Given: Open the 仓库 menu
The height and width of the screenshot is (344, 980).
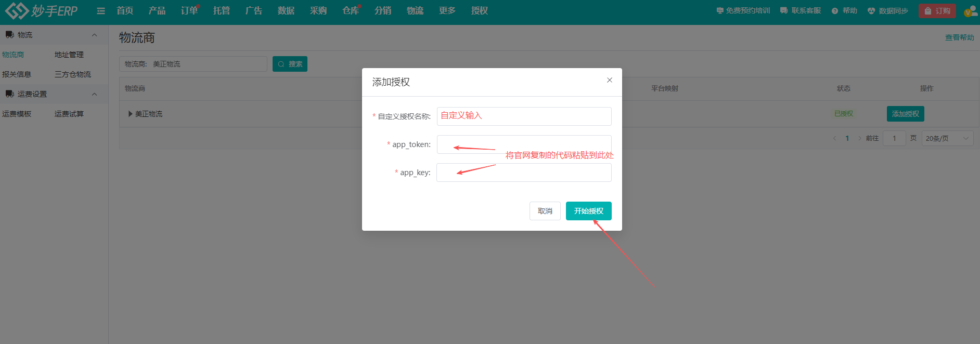Looking at the screenshot, I should pyautogui.click(x=351, y=10).
